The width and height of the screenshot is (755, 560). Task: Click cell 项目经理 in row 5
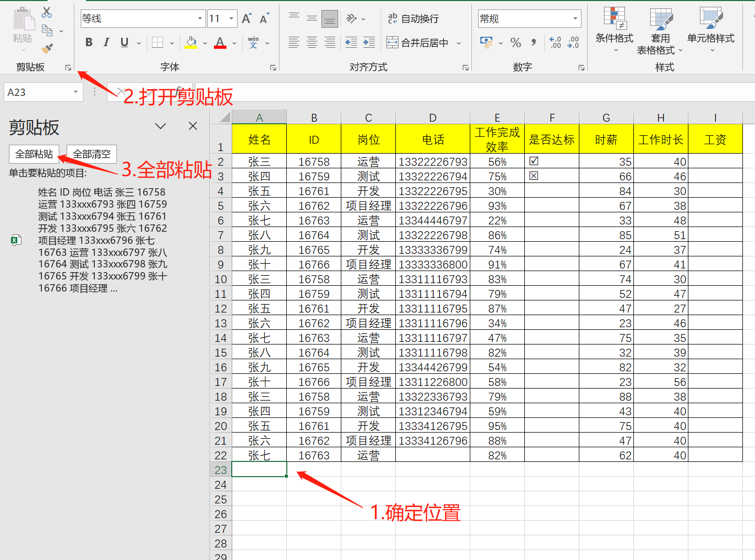(368, 206)
